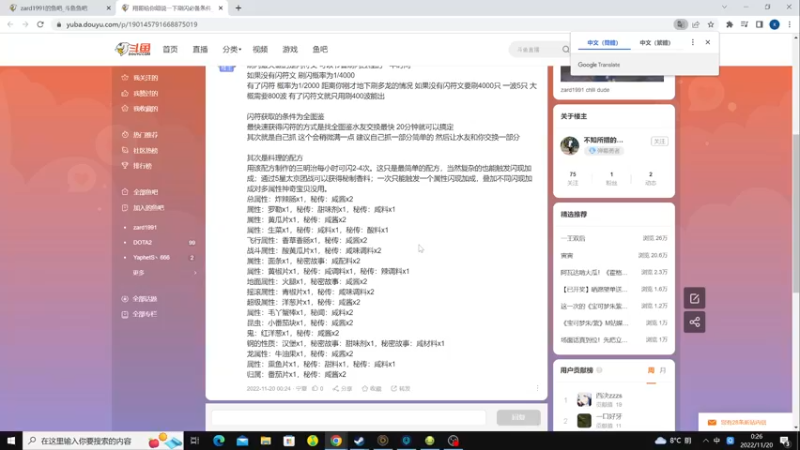
Task: Open the DOTA2 fish bar in sidebar
Action: tap(142, 243)
